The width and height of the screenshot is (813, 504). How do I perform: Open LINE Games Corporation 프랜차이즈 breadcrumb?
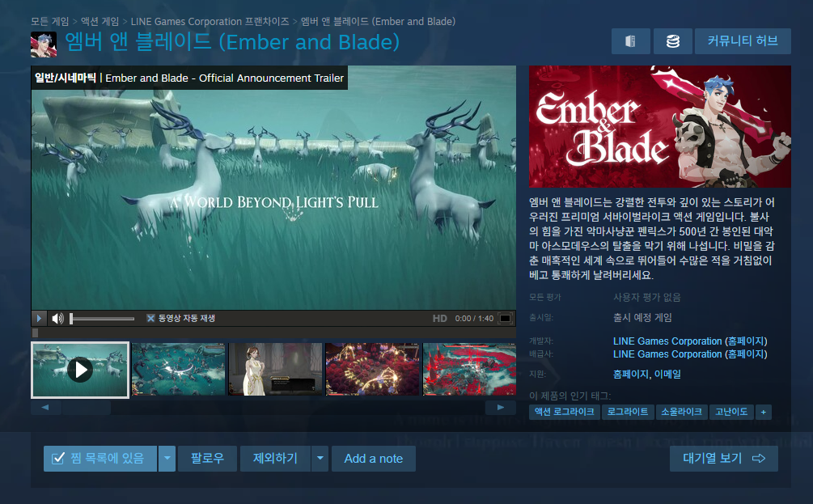pyautogui.click(x=210, y=21)
